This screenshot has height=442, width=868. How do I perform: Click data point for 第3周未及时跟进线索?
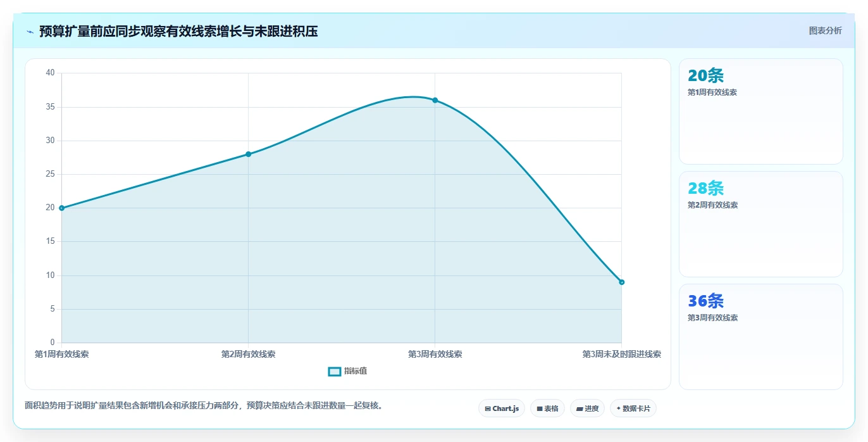point(621,282)
